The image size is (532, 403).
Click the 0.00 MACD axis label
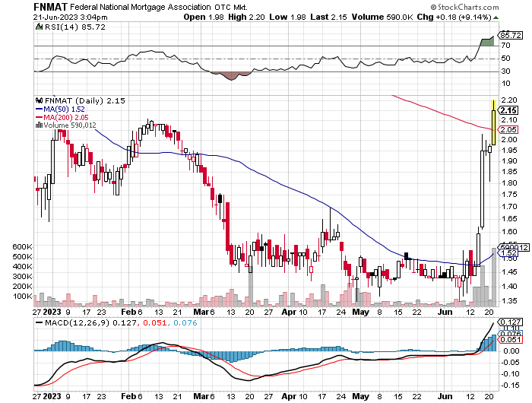(510, 351)
